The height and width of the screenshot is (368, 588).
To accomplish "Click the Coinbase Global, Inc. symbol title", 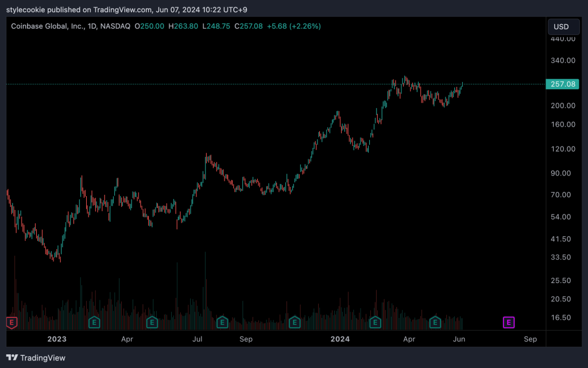I will [47, 26].
